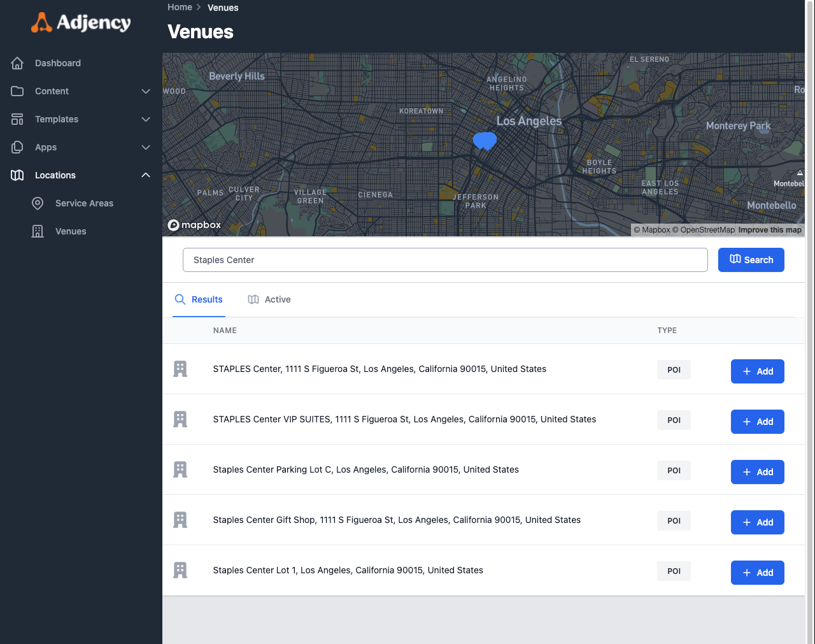The image size is (815, 644).
Task: Click the blue venue marker on map
Action: [x=485, y=141]
